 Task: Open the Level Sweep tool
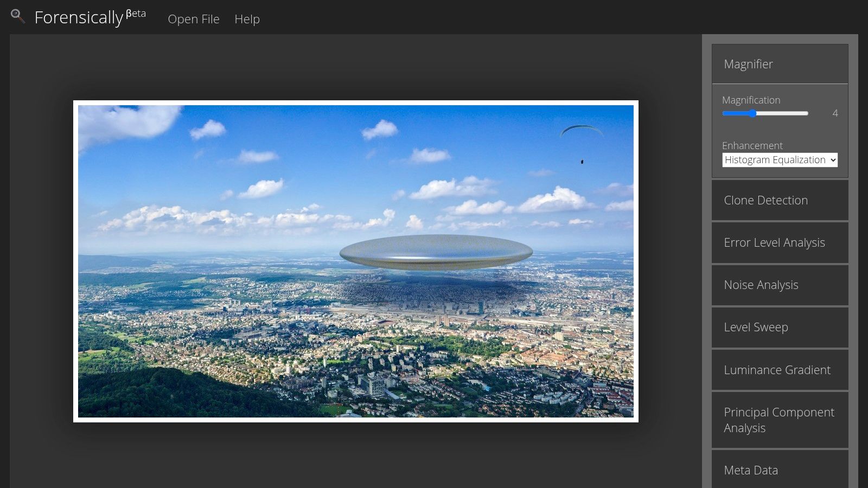[780, 327]
